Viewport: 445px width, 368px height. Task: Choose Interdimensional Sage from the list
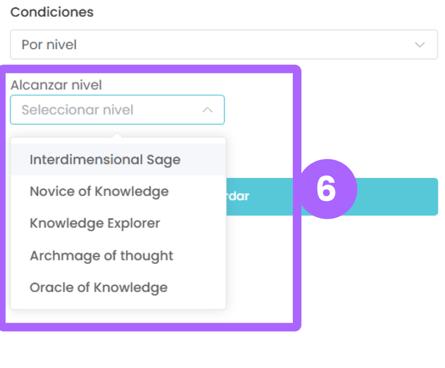pyautogui.click(x=105, y=160)
